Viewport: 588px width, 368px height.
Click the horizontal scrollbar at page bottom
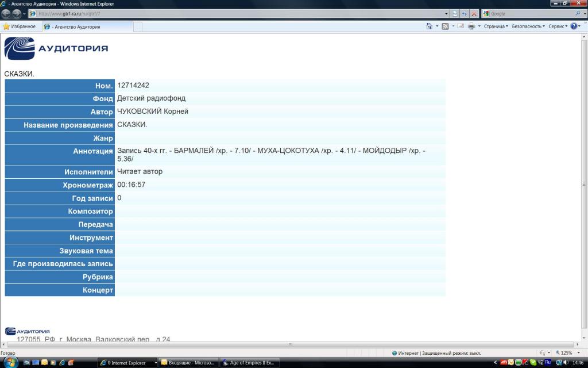pos(290,344)
